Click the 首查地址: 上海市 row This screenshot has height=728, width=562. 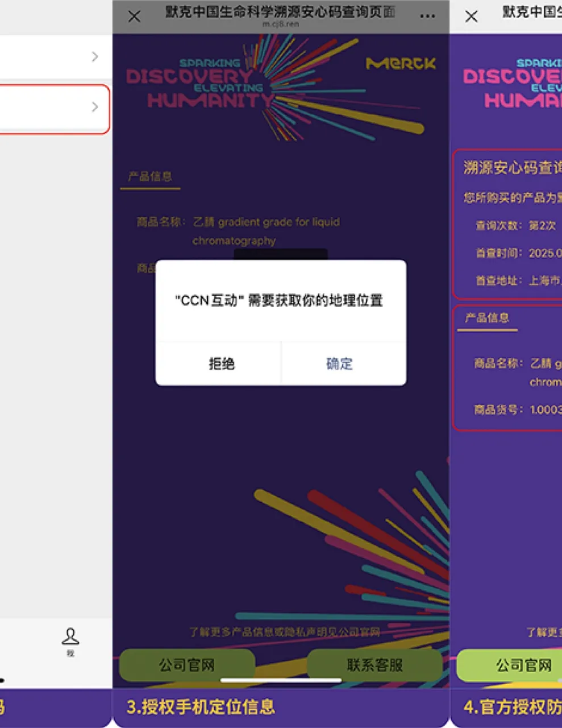tap(519, 280)
